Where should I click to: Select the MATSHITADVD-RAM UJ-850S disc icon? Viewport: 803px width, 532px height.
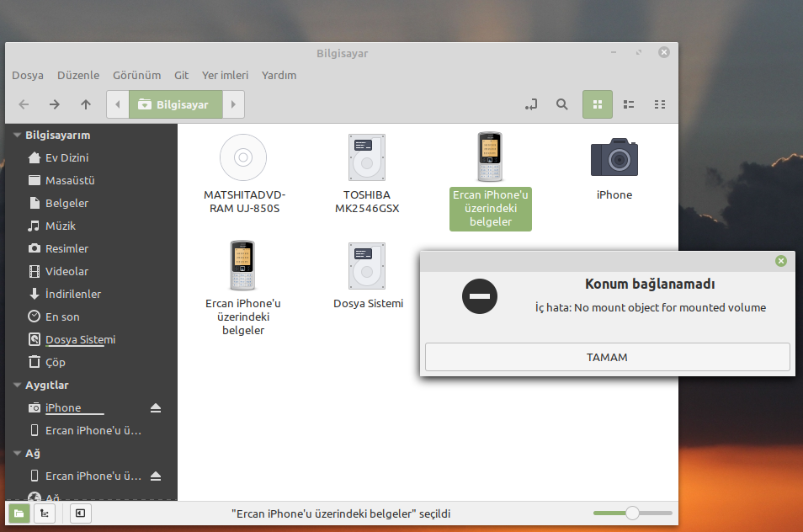[x=243, y=157]
